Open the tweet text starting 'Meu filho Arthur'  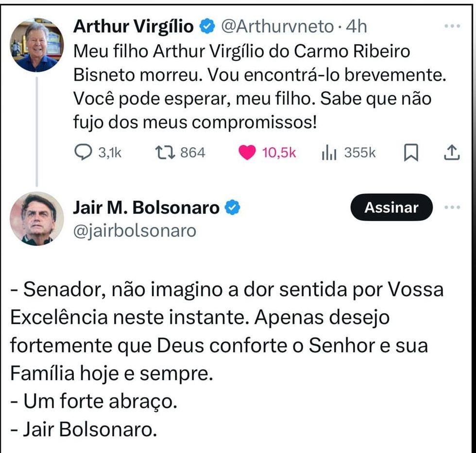[x=253, y=87]
